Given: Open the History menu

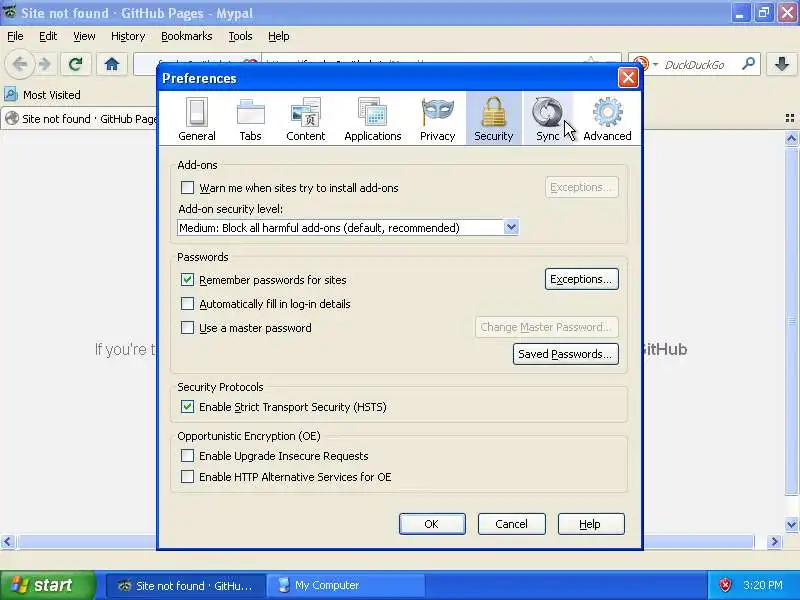Looking at the screenshot, I should point(128,36).
